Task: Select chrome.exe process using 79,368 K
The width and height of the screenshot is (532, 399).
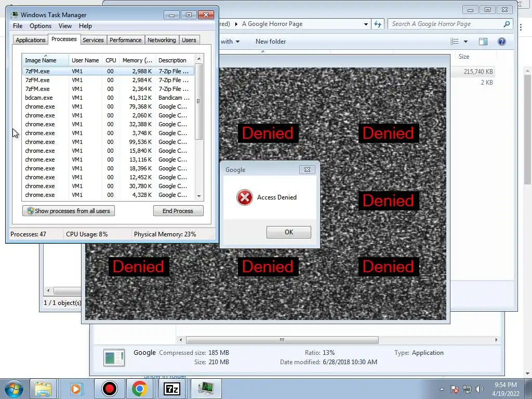Action: pyautogui.click(x=108, y=107)
